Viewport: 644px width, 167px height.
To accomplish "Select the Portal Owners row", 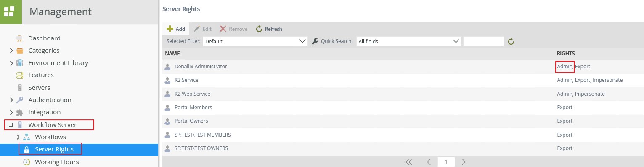I will tap(403, 121).
